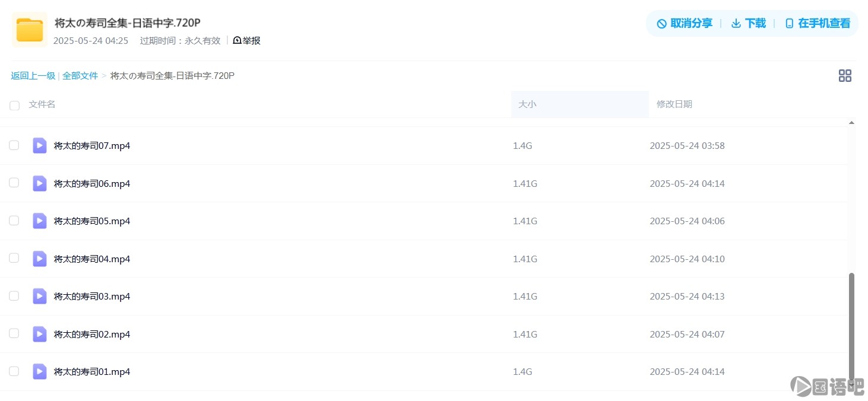
Task: Sort files by 文件名 column header
Action: (42, 104)
